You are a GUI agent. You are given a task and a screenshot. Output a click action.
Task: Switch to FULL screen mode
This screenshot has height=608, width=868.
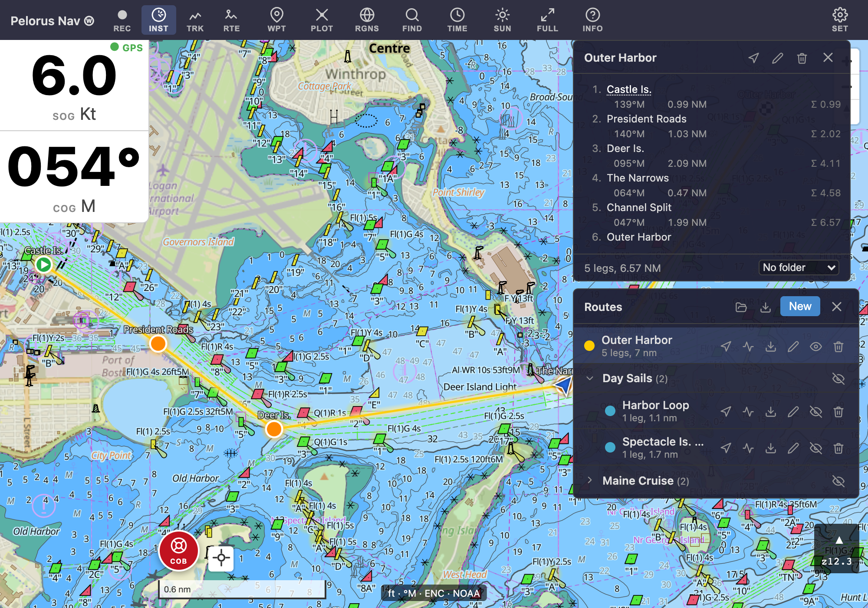click(x=547, y=20)
